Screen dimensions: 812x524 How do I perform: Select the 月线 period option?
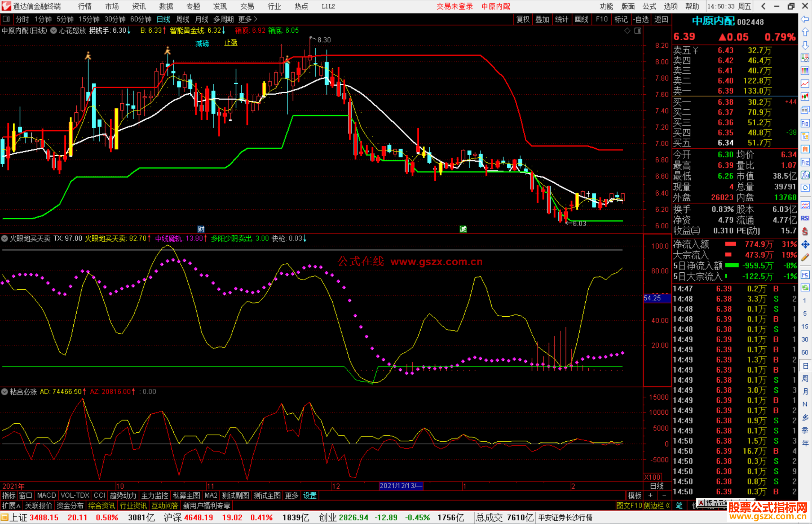[x=202, y=19]
